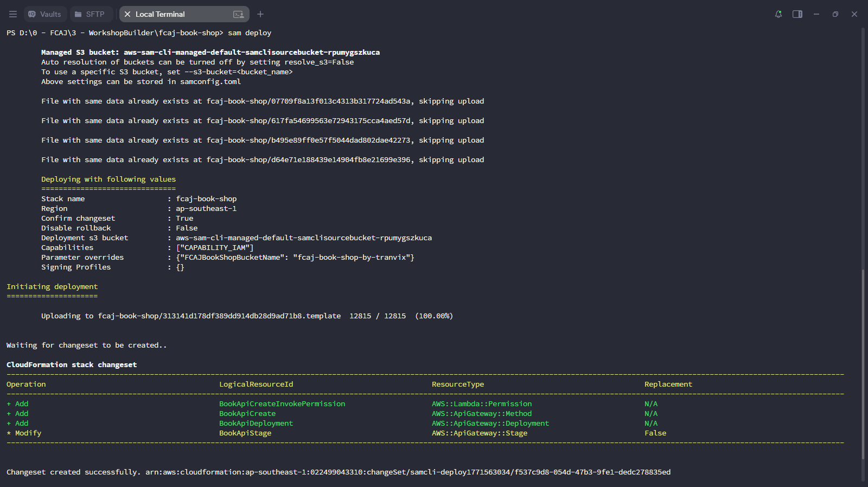The height and width of the screenshot is (487, 868).
Task: Click the line with hash b495e89ff0e57f5044dad802dae42273
Action: click(263, 140)
